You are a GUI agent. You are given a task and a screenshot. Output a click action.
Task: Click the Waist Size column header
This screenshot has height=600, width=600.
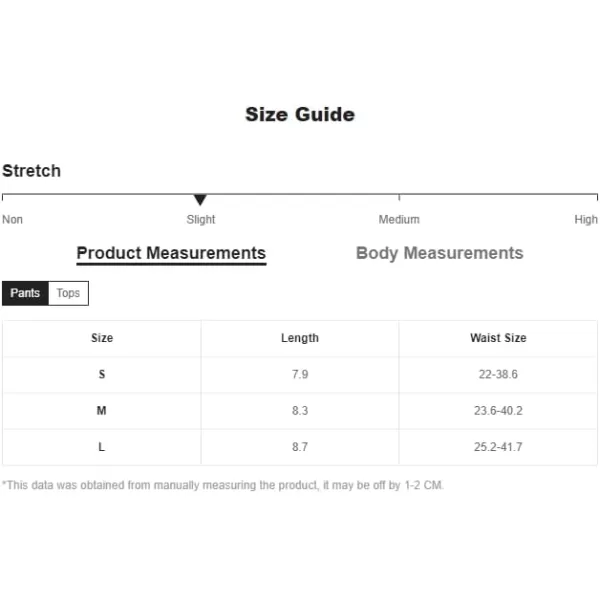498,338
